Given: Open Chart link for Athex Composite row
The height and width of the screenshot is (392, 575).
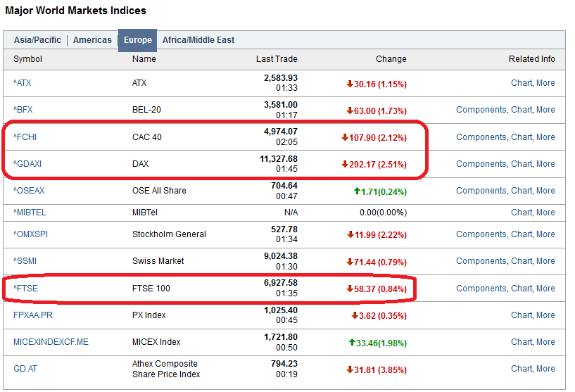Looking at the screenshot, I should pos(522,369).
